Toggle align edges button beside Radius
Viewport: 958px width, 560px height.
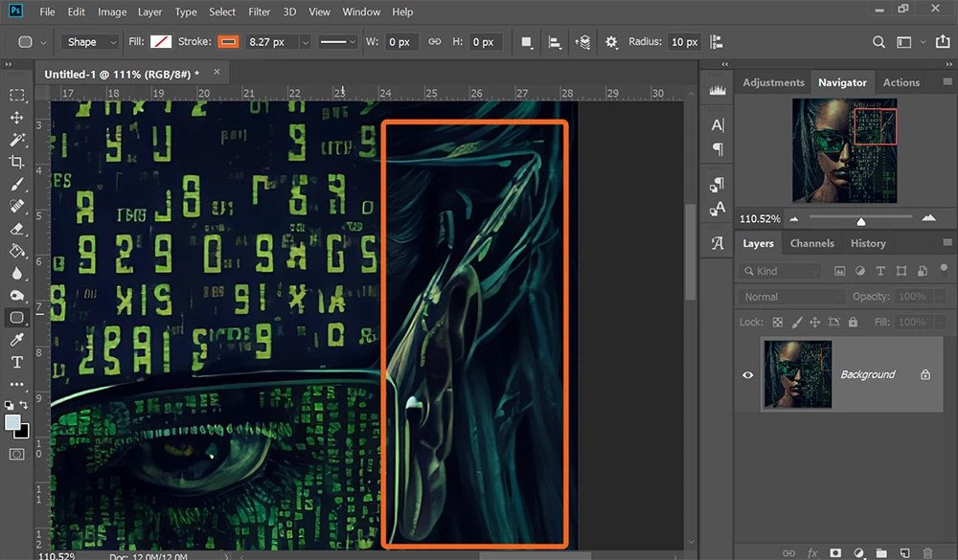[716, 42]
